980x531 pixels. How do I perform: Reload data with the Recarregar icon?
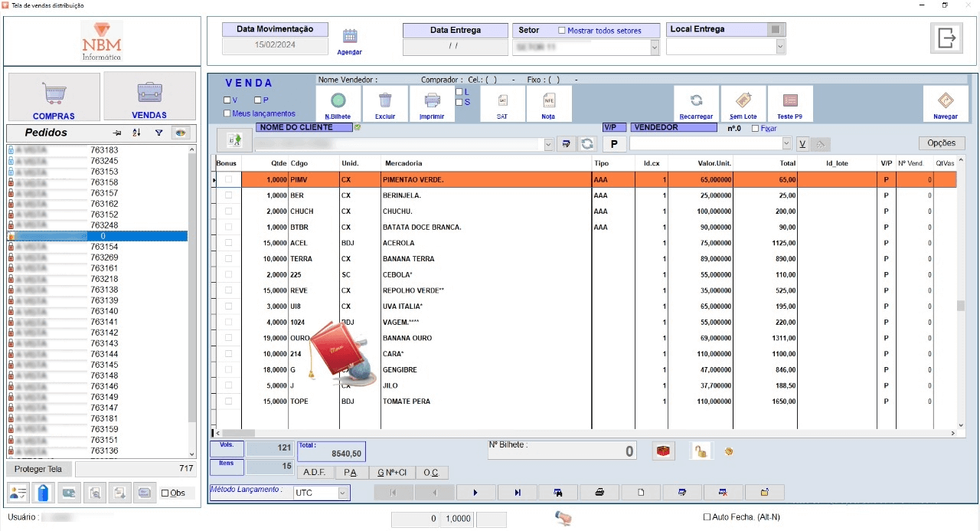pyautogui.click(x=696, y=100)
